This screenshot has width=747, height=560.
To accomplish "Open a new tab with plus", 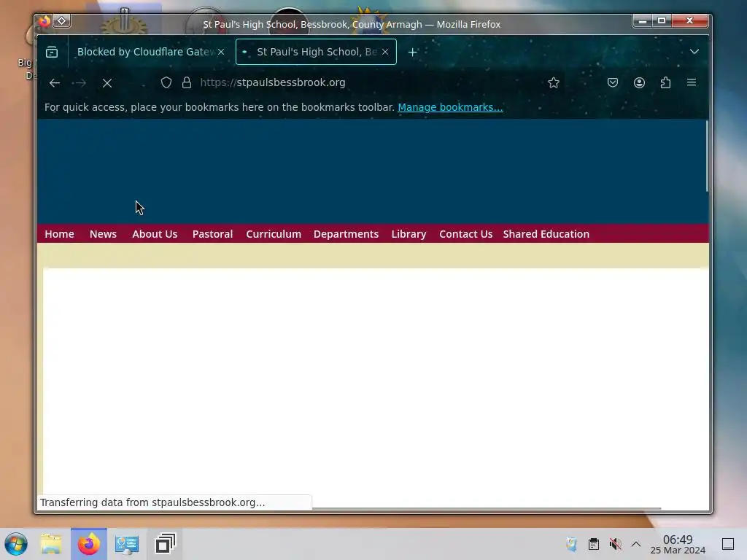I will [x=413, y=52].
